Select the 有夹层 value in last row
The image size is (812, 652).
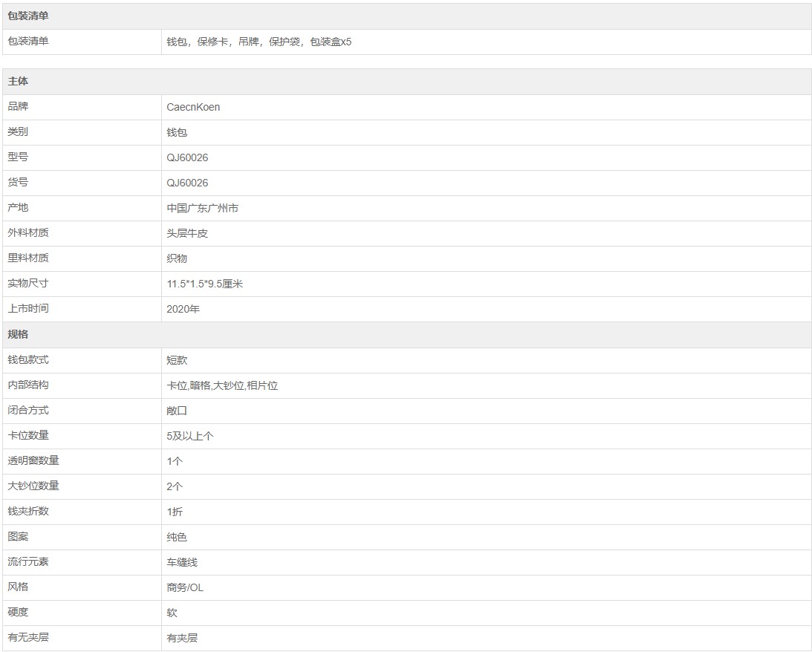point(182,638)
